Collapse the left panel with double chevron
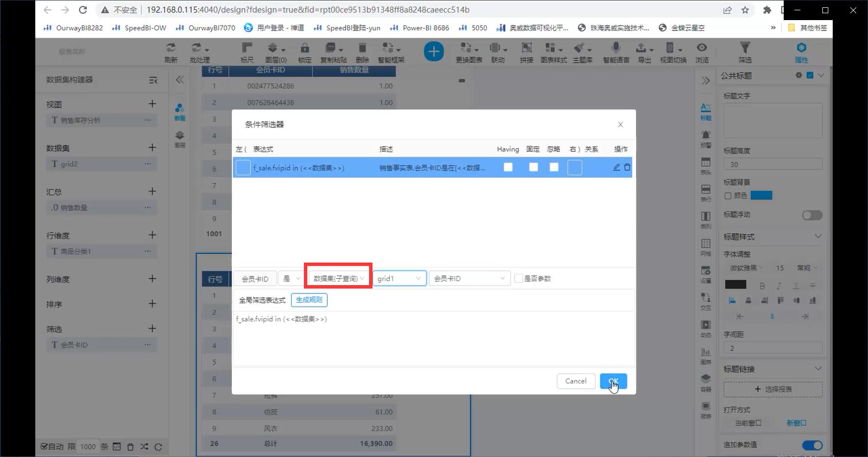The height and width of the screenshot is (457, 868). [x=180, y=80]
